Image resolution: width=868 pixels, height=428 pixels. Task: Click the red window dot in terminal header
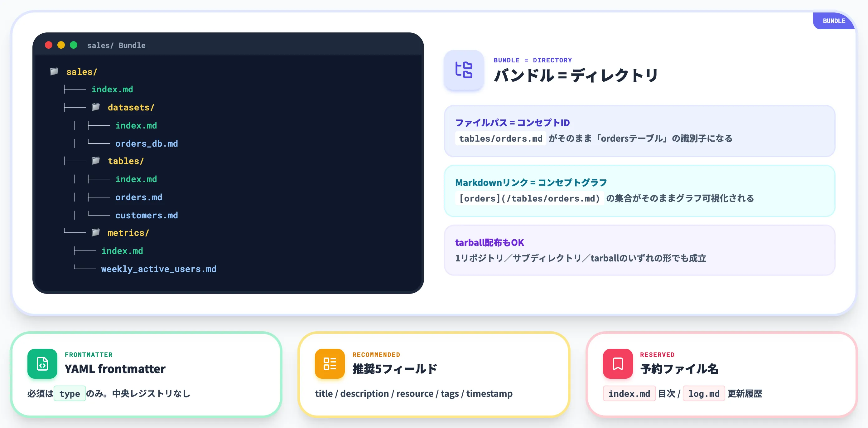[x=49, y=45]
